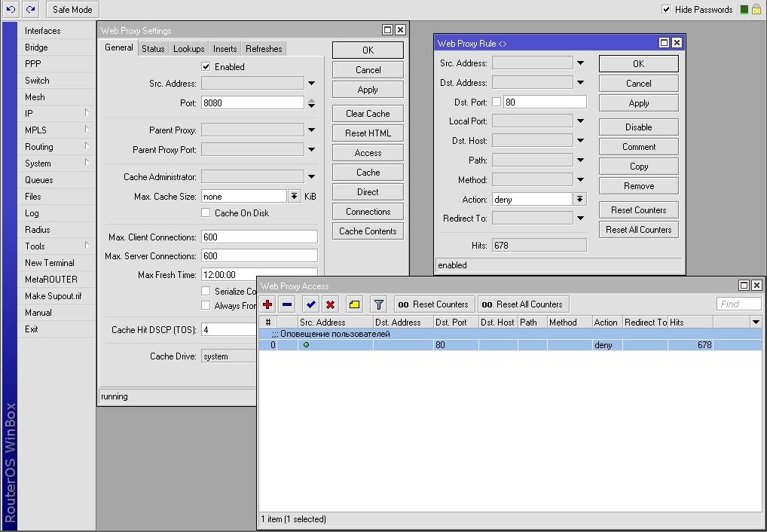Click Reset All Counters in Web Proxy Rule
The width and height of the screenshot is (767, 532).
tap(638, 230)
